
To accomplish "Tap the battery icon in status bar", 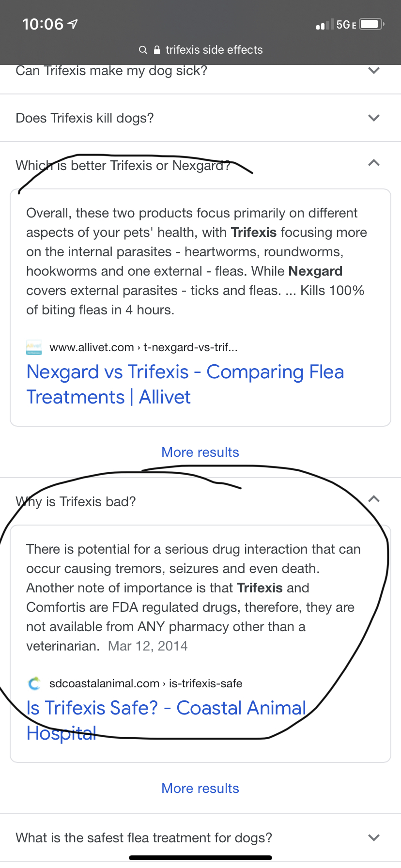I will (372, 24).
